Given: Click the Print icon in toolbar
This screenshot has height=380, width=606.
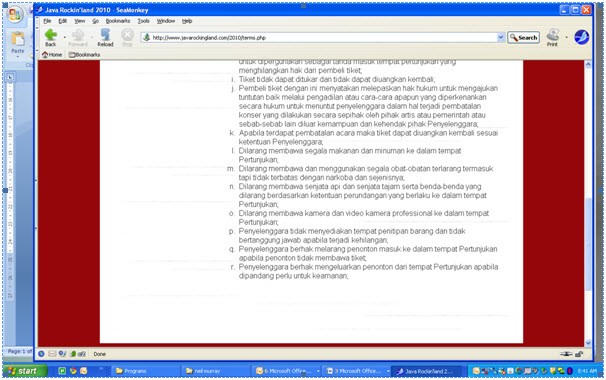Looking at the screenshot, I should pos(553,35).
